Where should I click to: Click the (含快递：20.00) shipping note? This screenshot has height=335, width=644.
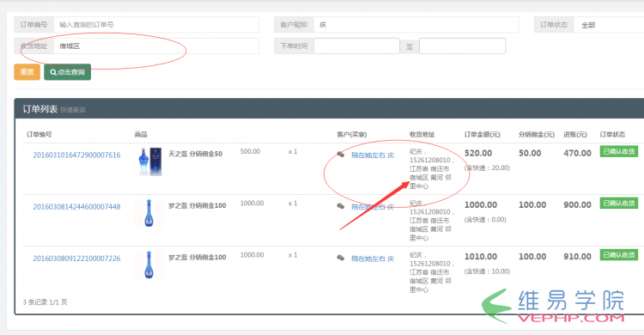click(487, 167)
